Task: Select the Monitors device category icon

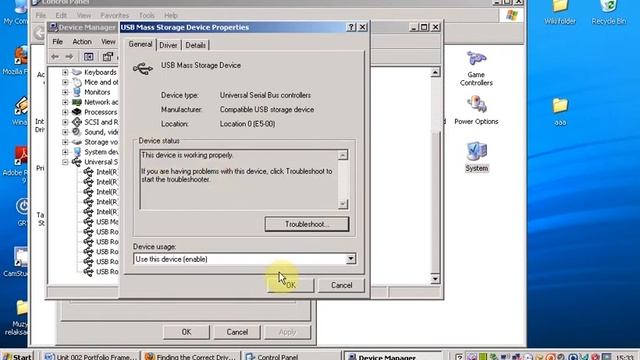Action: (x=77, y=92)
